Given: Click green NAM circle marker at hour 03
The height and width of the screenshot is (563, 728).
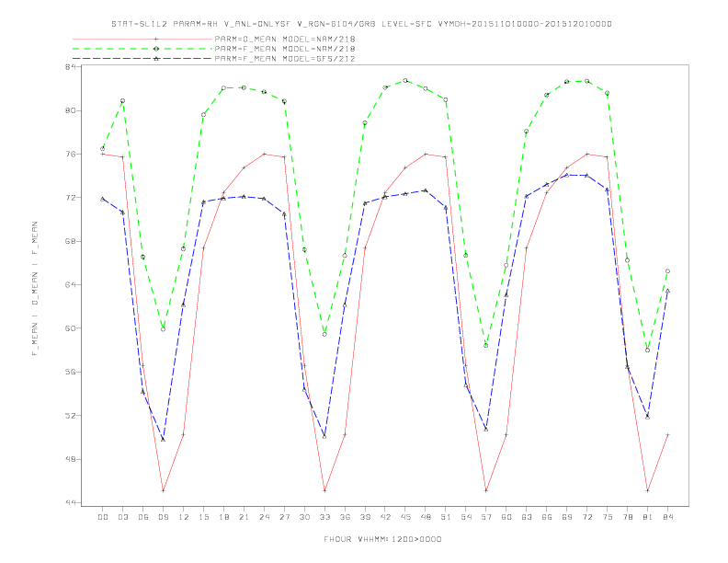Looking at the screenshot, I should tap(122, 101).
